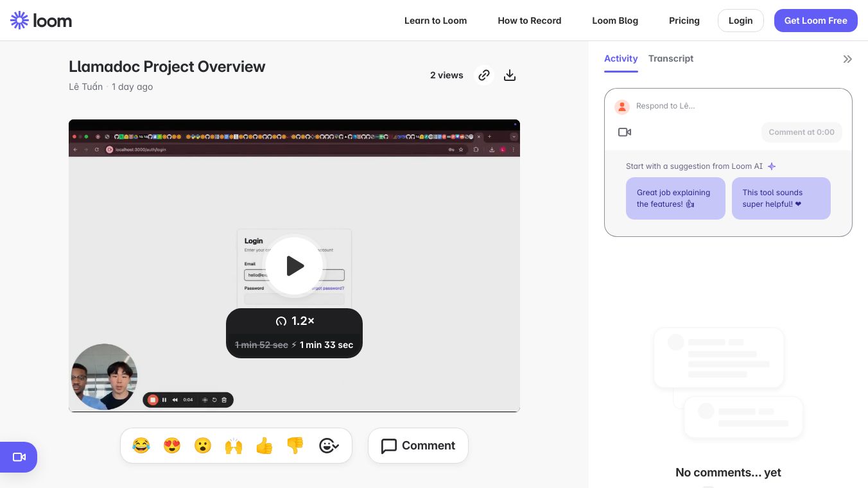The image size is (868, 488).
Task: Open the emoji picker for more reactions
Action: 329,446
